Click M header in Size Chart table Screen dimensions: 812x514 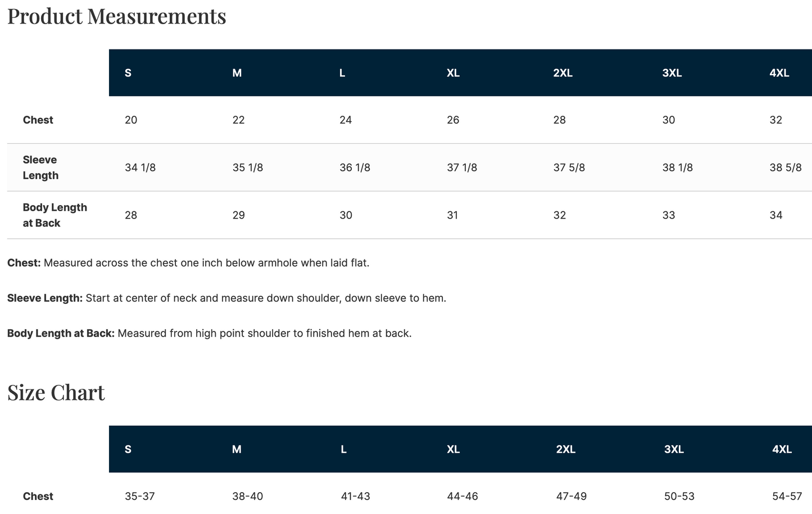click(237, 449)
